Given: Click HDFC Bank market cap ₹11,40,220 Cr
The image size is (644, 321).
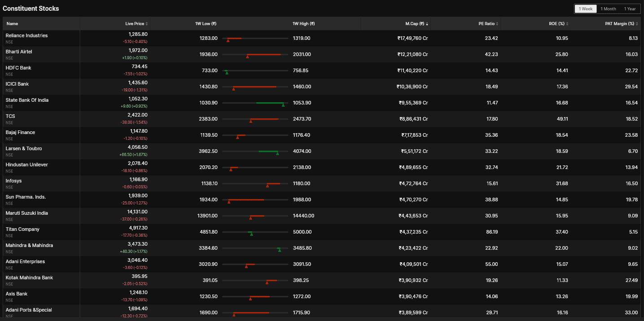Looking at the screenshot, I should 413,70.
